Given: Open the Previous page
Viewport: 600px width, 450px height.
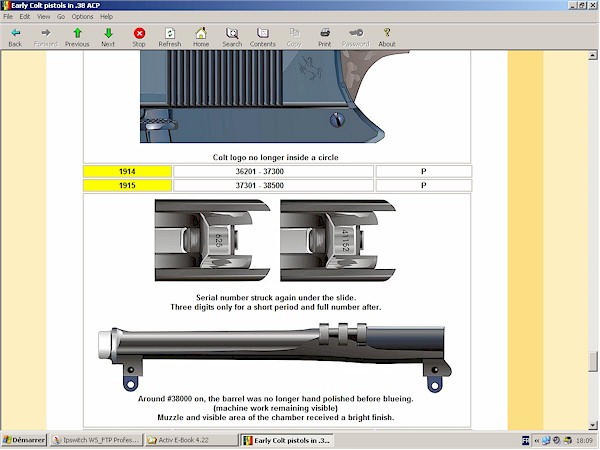Looking at the screenshot, I should [x=77, y=37].
